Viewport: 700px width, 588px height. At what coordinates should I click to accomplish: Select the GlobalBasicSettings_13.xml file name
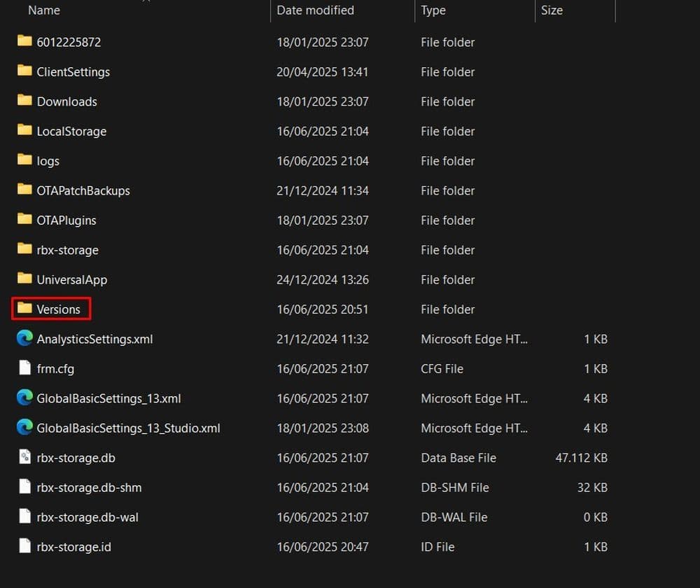point(108,398)
